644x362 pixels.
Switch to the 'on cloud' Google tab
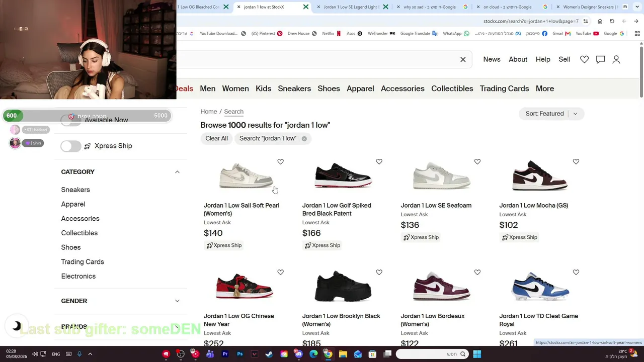click(x=510, y=7)
